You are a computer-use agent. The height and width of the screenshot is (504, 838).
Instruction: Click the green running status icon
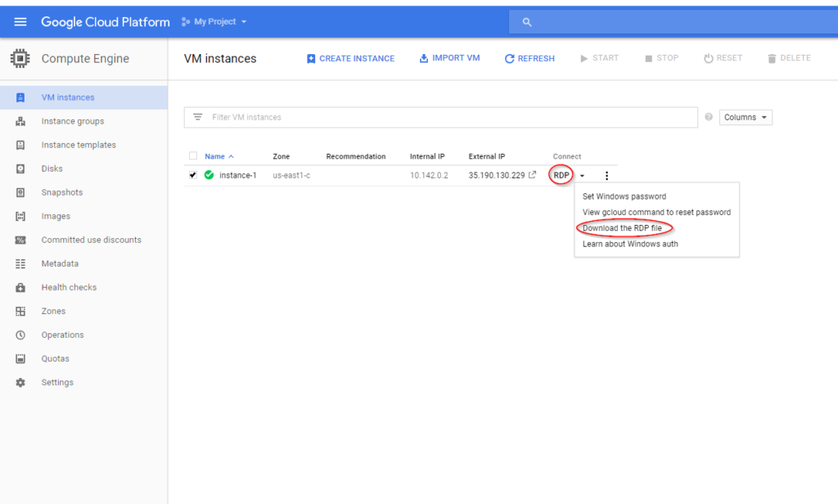[x=209, y=175]
